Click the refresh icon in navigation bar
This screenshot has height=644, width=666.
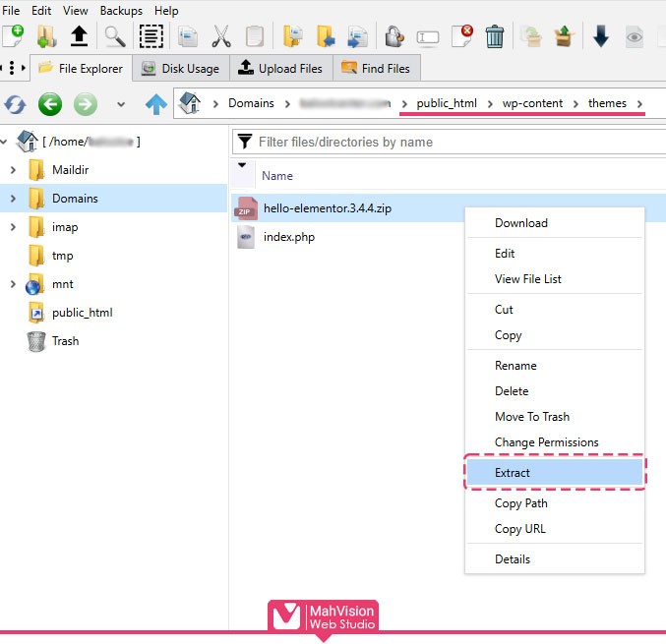pyautogui.click(x=15, y=103)
